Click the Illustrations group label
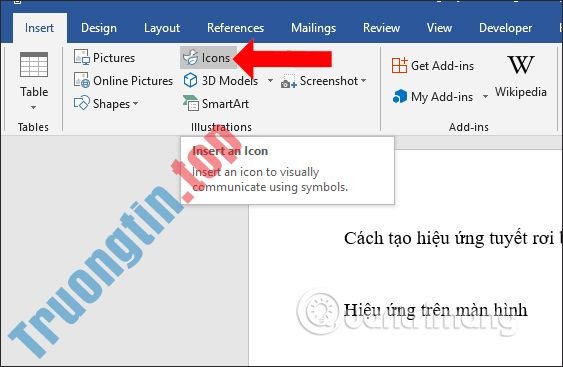563x367 pixels. pyautogui.click(x=221, y=127)
